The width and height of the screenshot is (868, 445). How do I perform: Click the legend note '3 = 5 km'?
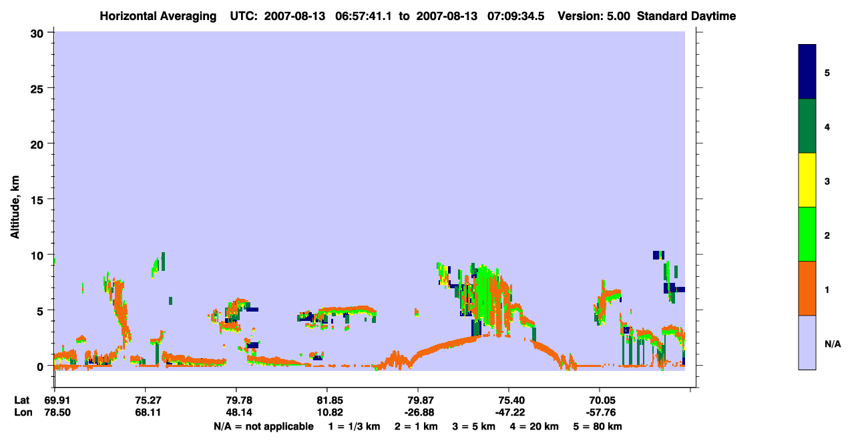[x=475, y=426]
